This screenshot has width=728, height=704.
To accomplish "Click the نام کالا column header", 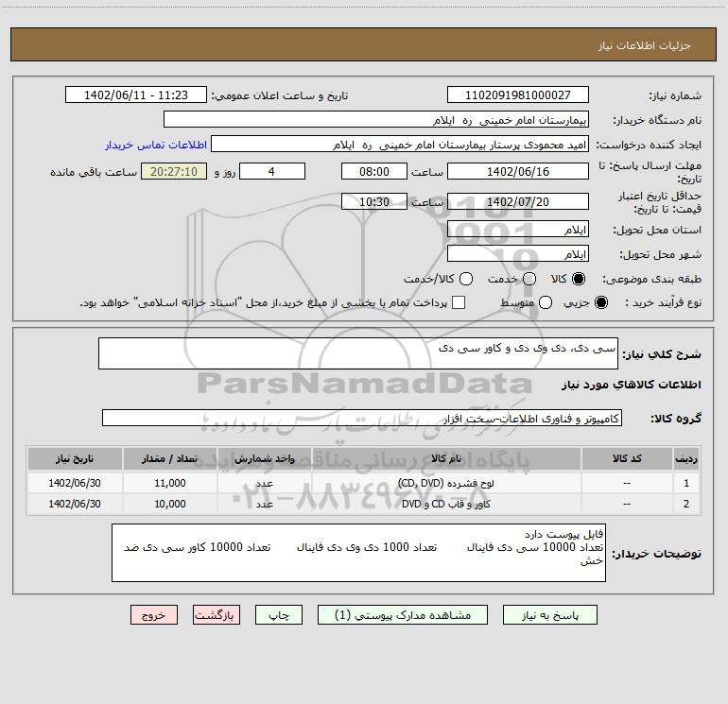I will click(446, 458).
